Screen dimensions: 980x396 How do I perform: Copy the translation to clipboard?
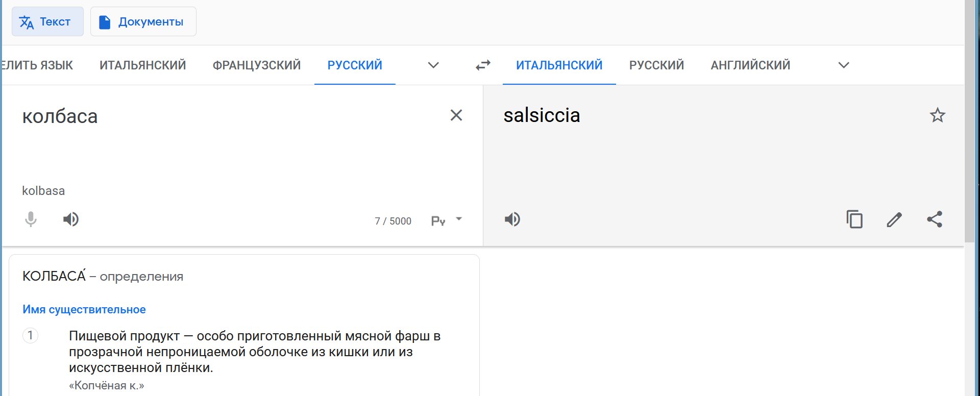[854, 219]
